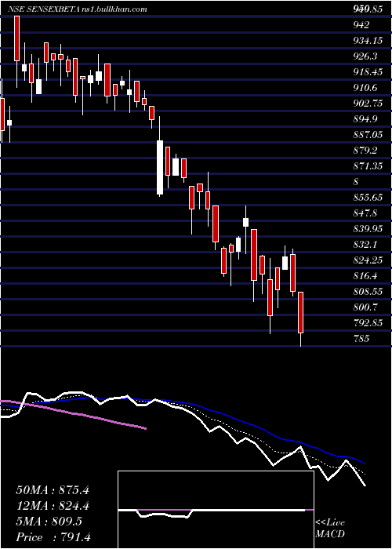Click inside the MACD histogram box

click(x=216, y=510)
